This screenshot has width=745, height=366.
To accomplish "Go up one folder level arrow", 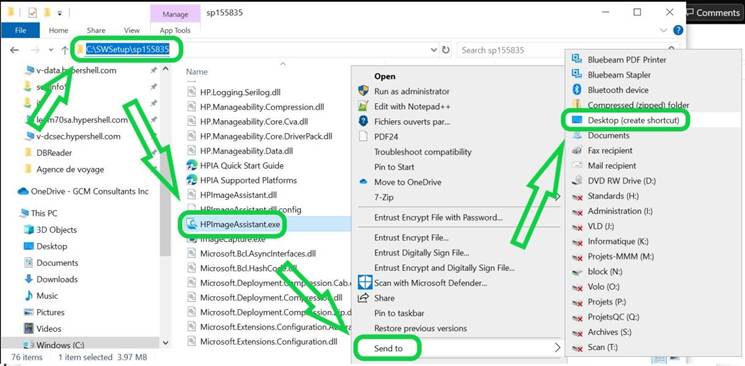I will click(x=65, y=50).
